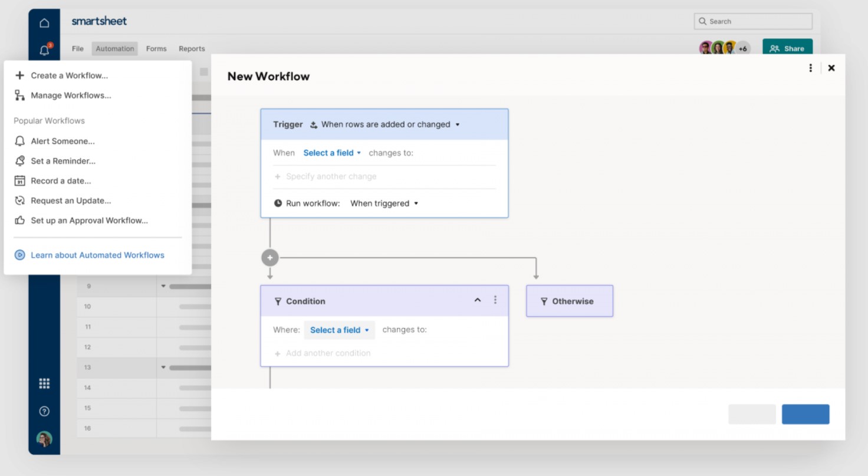Image resolution: width=868 pixels, height=476 pixels.
Task: Choose 'Set a Reminder...' from Popular Workflows
Action: click(63, 161)
